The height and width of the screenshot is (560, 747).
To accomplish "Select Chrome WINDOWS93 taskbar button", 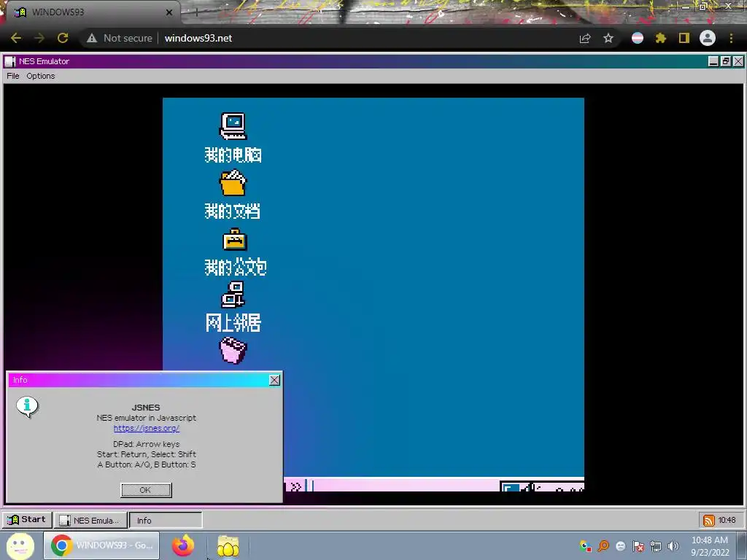I will click(x=101, y=545).
